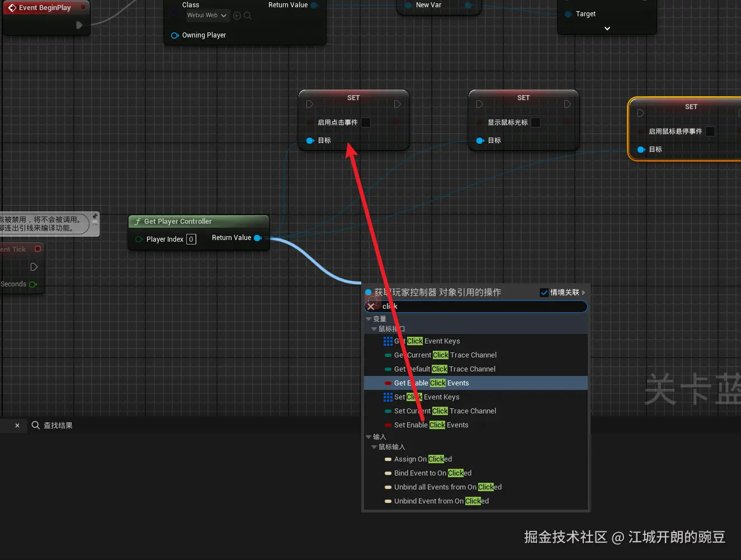741x560 pixels.
Task: Toggle the 启用点击事件 checkbox
Action: pos(366,123)
